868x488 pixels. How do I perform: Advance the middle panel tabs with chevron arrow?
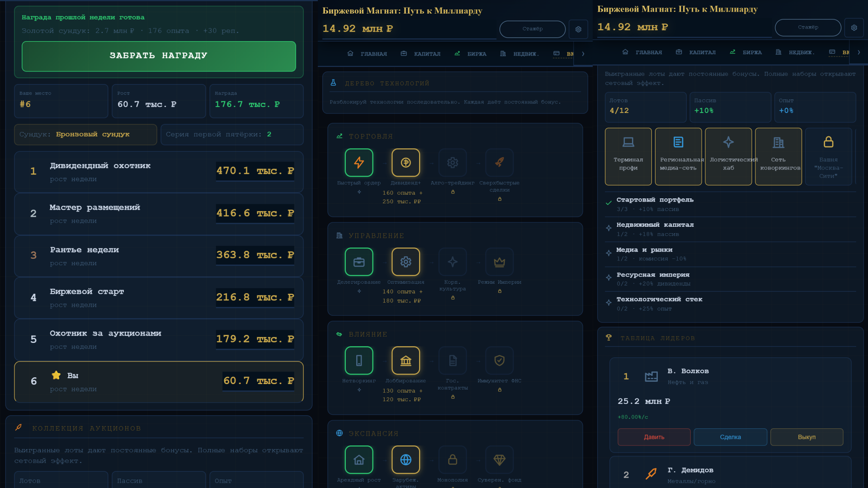pyautogui.click(x=583, y=54)
